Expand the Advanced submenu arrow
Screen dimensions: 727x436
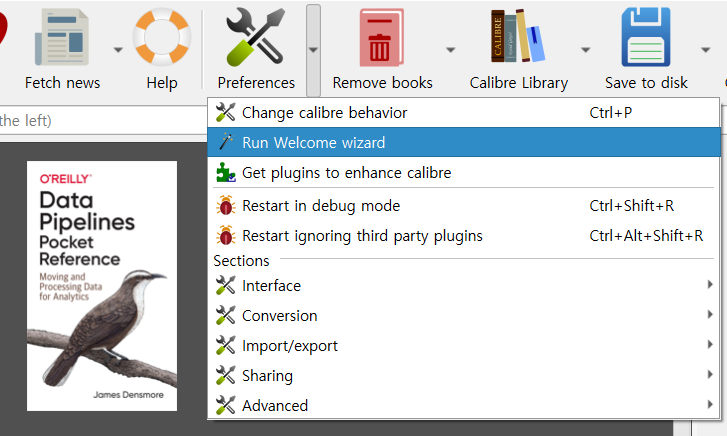click(710, 404)
